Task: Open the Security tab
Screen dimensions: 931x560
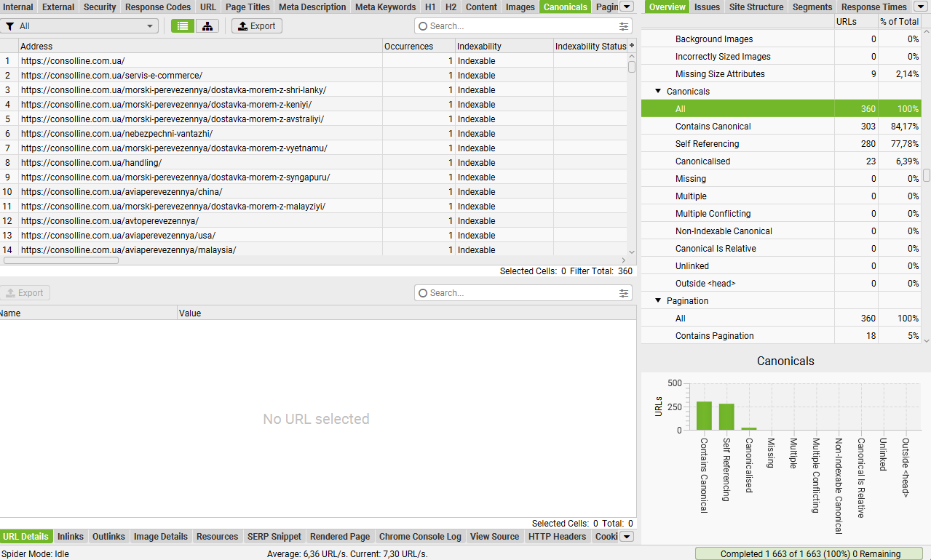Action: coord(100,7)
